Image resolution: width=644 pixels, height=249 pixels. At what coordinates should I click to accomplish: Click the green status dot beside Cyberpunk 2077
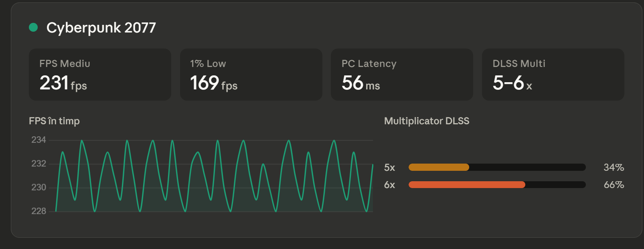[33, 27]
